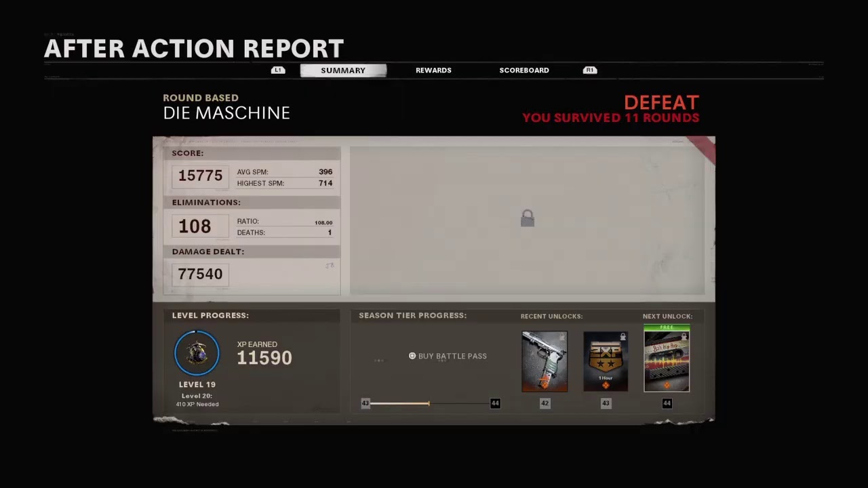
Task: Click the AVG SPM value 396
Action: click(325, 172)
